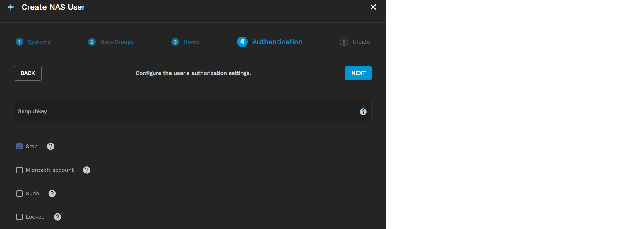Return to the Home step
The width and height of the screenshot is (644, 229).
click(x=191, y=42)
